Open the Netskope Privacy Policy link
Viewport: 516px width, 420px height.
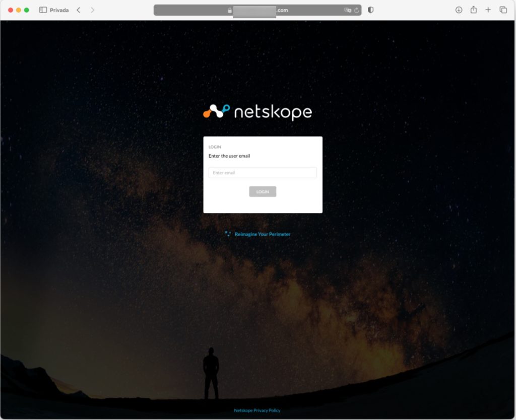257,410
